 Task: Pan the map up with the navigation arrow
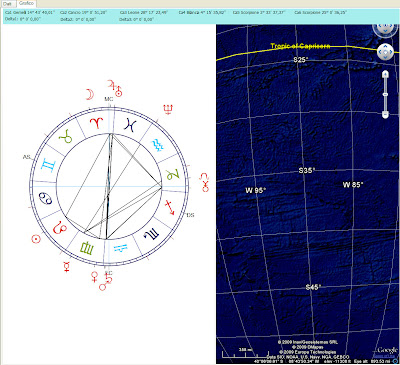pos(385,46)
